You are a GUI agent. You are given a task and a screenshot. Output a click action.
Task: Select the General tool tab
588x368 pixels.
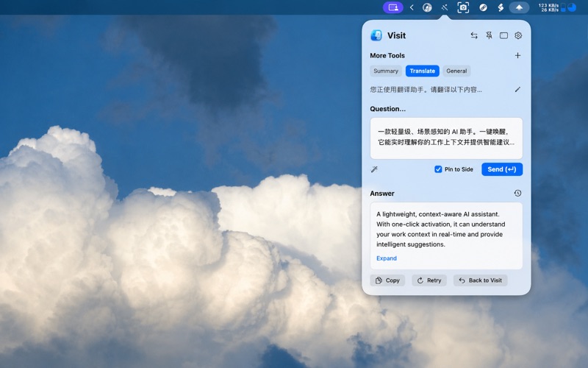pos(456,71)
